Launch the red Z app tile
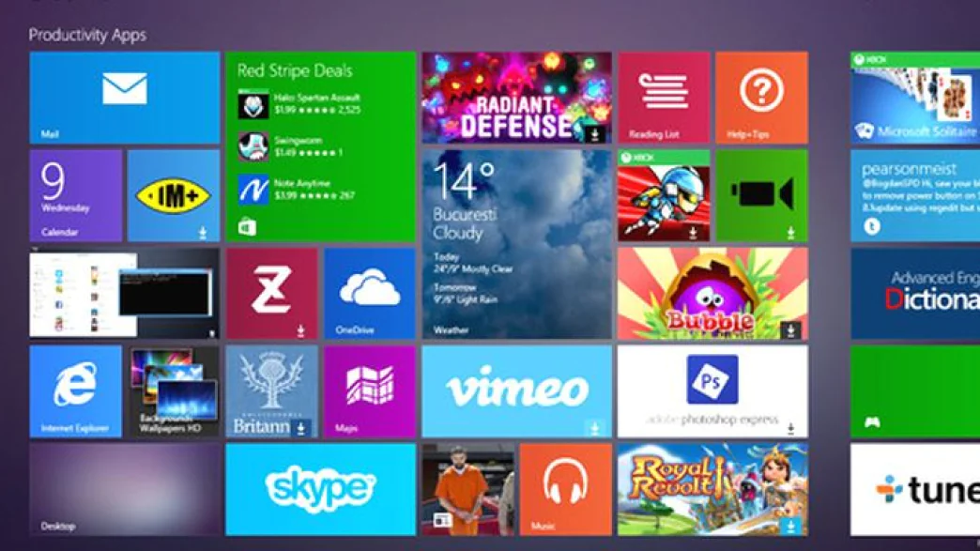 [272, 293]
